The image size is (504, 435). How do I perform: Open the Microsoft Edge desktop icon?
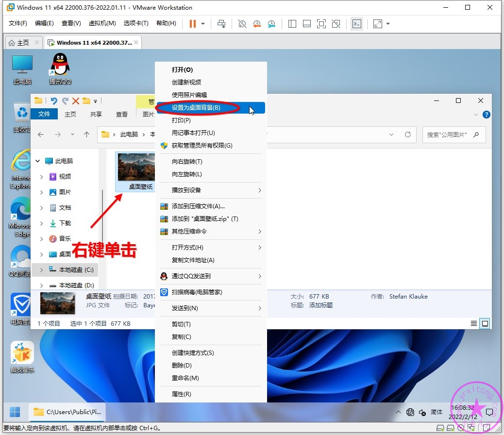(x=20, y=217)
